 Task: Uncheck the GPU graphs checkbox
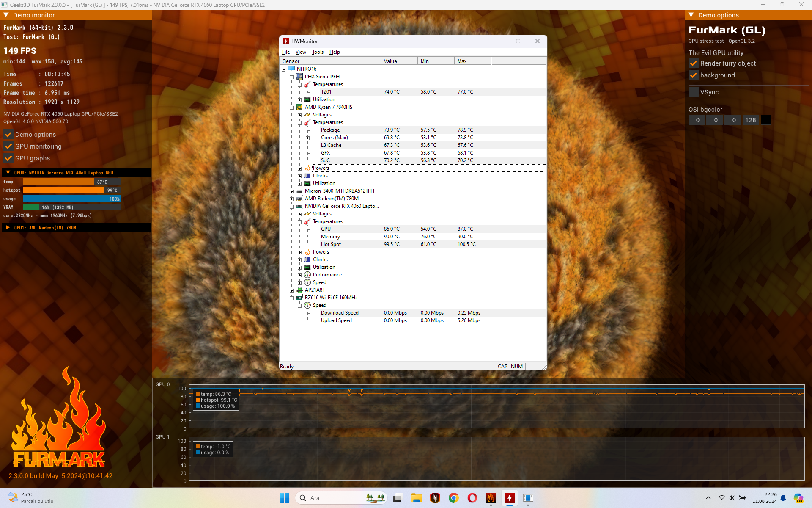coord(8,158)
